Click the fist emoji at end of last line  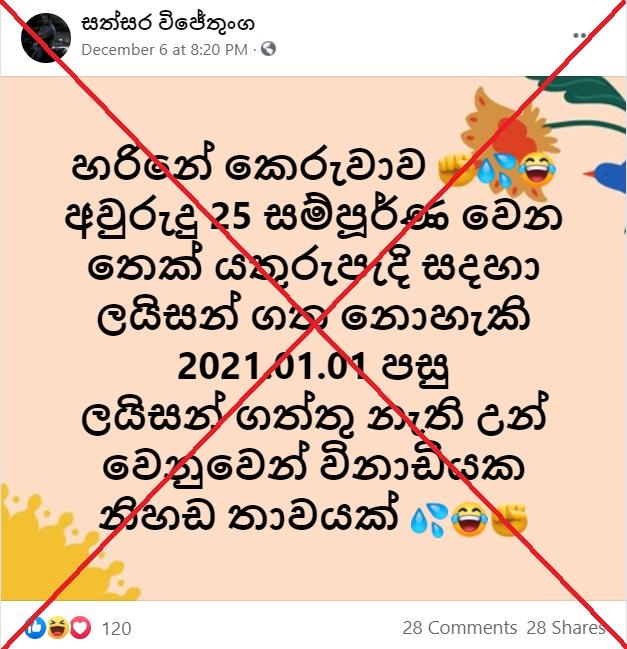[509, 519]
